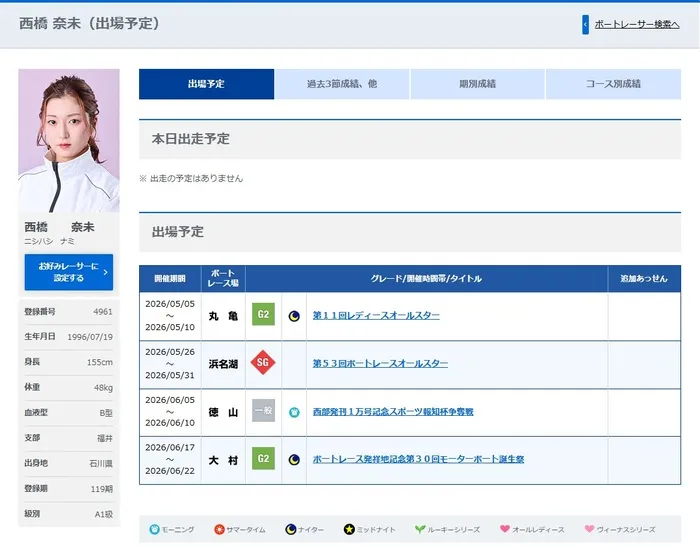Click the note 出走の予定はありません
This screenshot has width=700, height=553.
pos(196,179)
